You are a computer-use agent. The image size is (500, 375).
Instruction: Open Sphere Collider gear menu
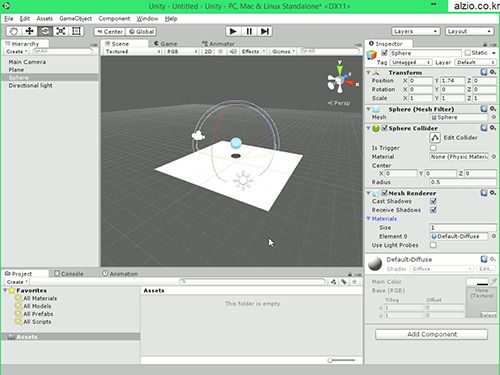click(x=493, y=128)
